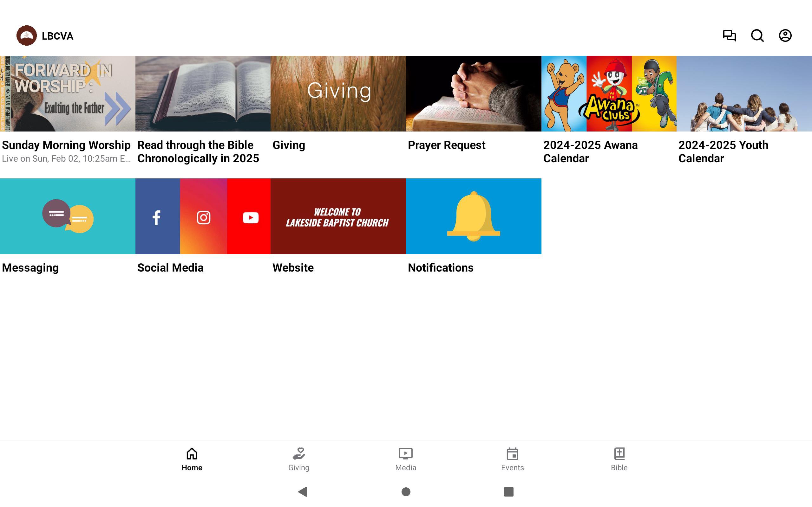Open the user profile account icon

coord(785,35)
